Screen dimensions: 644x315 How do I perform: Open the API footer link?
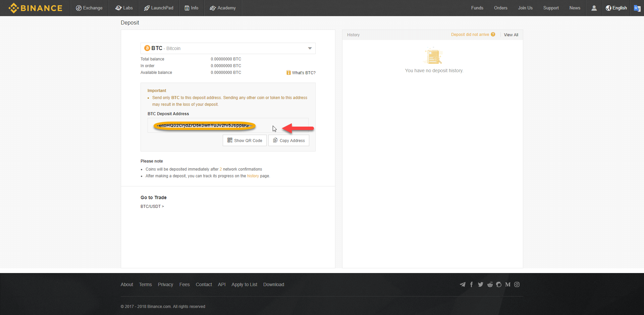tap(222, 284)
